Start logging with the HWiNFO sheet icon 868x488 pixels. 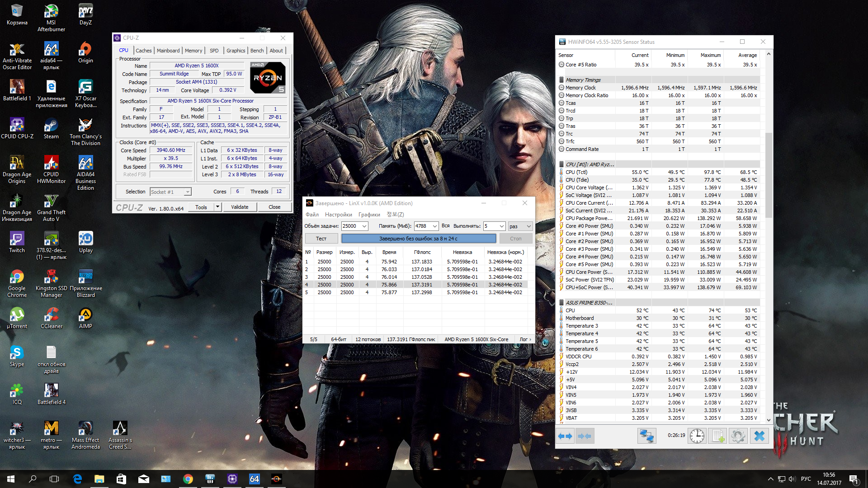click(x=717, y=436)
